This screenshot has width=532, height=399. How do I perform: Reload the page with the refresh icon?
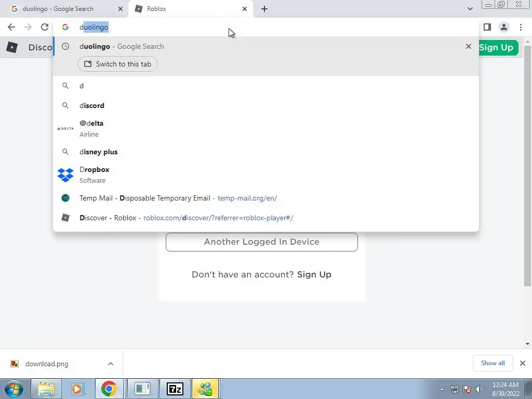coord(45,27)
